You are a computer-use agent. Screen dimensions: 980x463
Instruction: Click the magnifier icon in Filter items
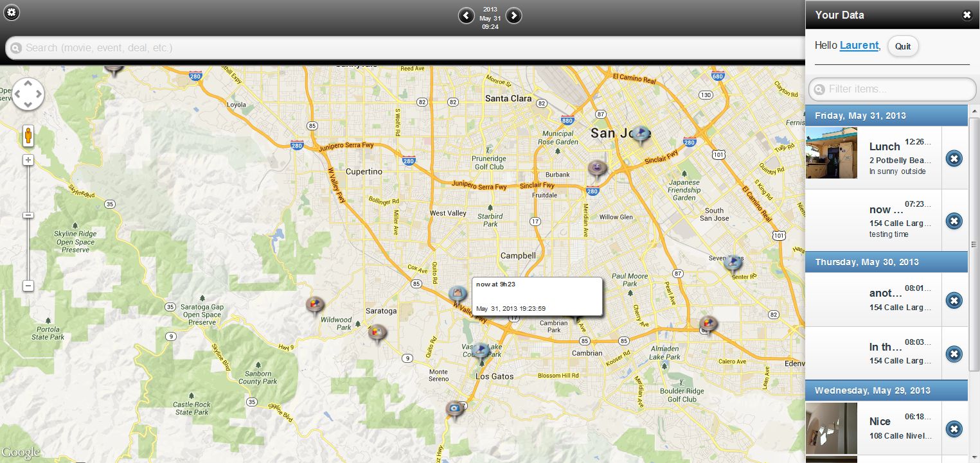[x=819, y=90]
